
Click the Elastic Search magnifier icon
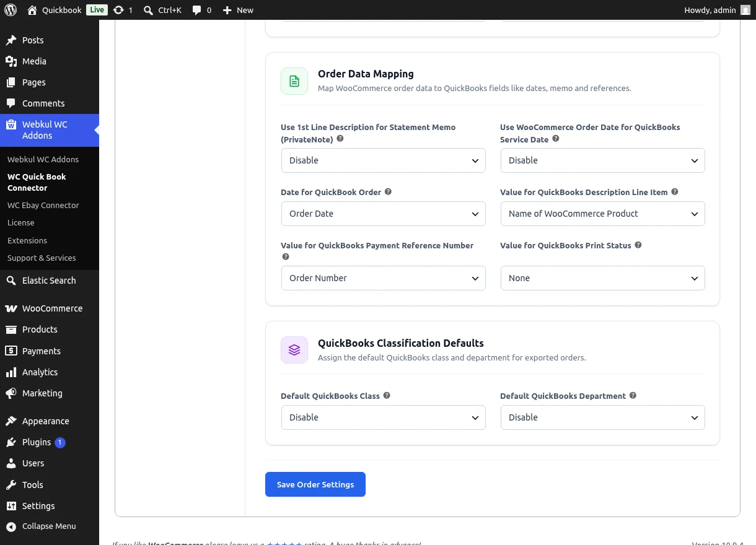click(x=11, y=281)
